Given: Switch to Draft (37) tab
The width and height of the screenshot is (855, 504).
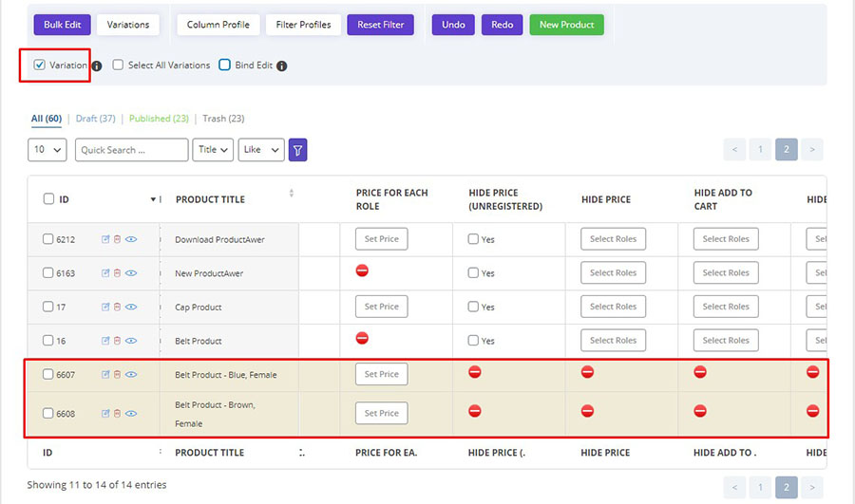Looking at the screenshot, I should [95, 119].
